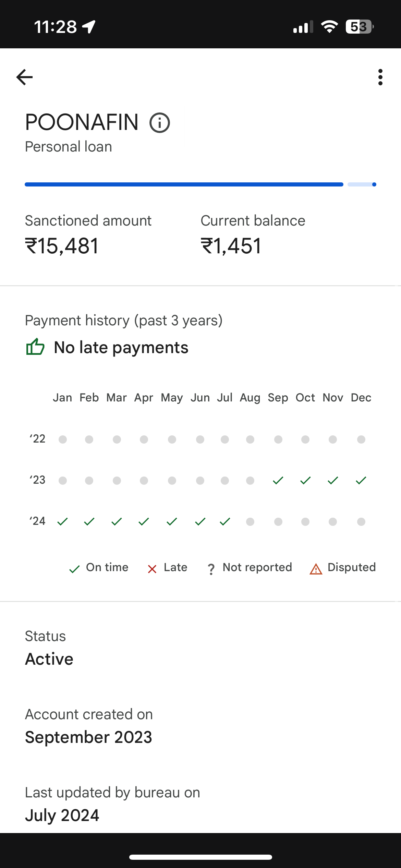Tap the Wi-Fi status bar icon

click(x=329, y=27)
